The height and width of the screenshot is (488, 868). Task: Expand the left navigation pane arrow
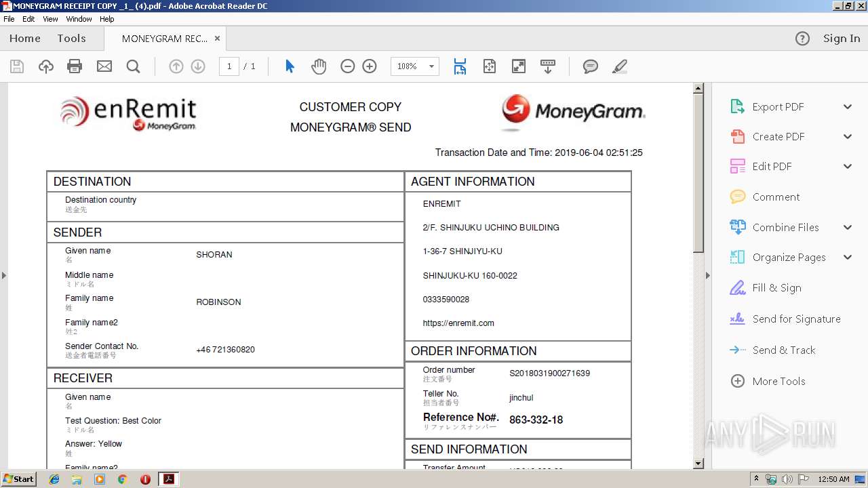pyautogui.click(x=4, y=275)
